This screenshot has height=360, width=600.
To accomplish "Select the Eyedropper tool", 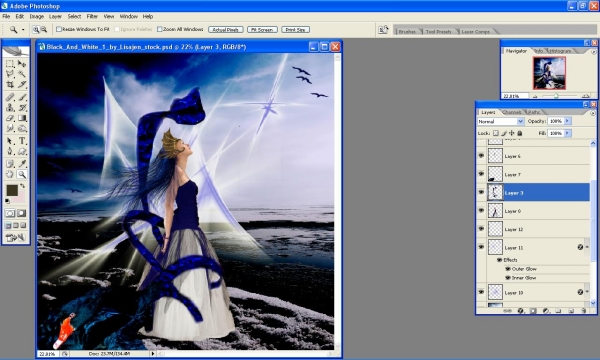I will 22,164.
